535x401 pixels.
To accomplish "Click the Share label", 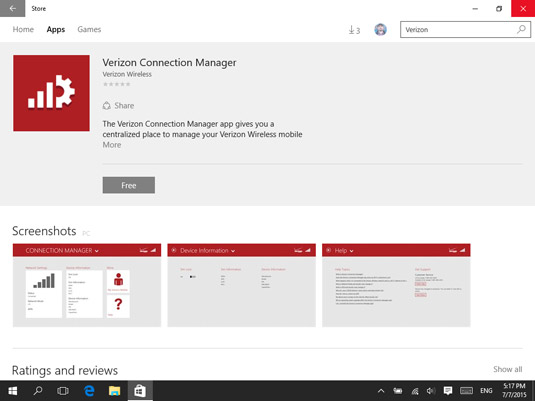I will pyautogui.click(x=124, y=105).
